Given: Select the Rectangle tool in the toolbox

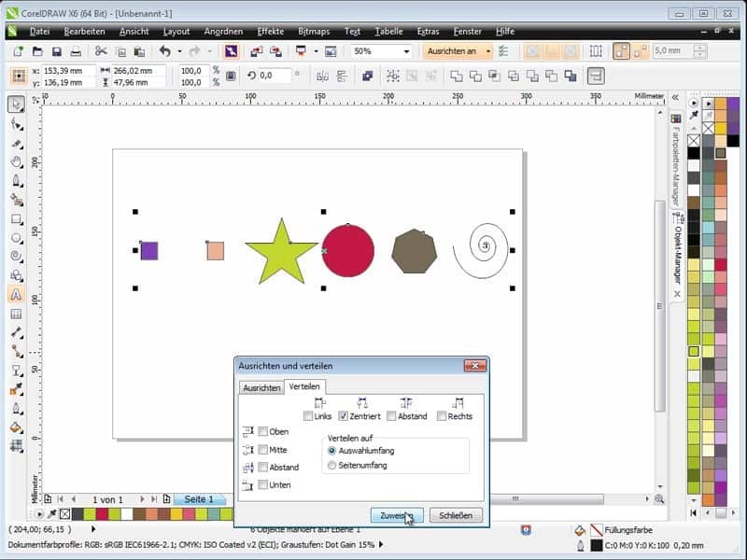Looking at the screenshot, I should pos(16,219).
